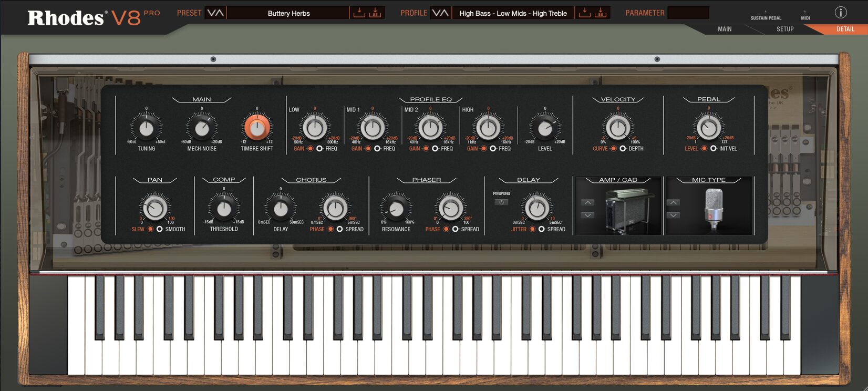The width and height of the screenshot is (868, 391).
Task: Select next Mic Type with down arrow
Action: tap(673, 215)
